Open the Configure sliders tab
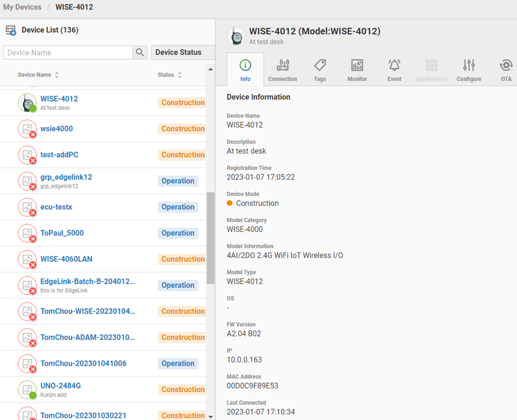 469,70
